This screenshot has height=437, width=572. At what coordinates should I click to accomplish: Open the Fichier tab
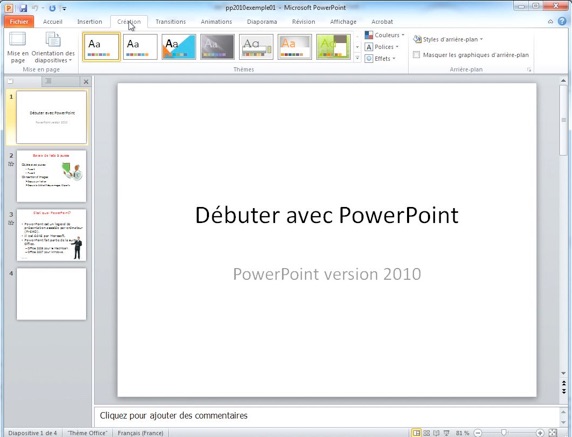19,22
